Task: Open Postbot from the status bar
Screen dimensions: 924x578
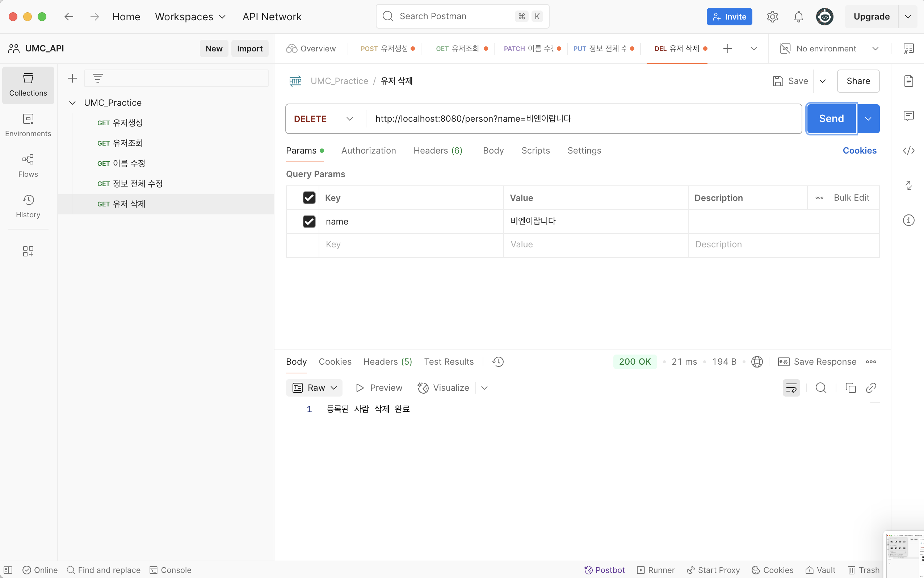Action: [604, 570]
